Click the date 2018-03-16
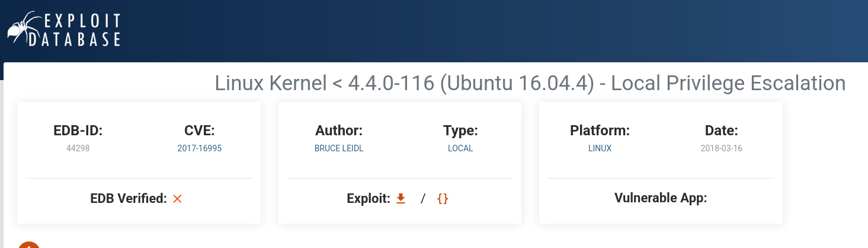868x248 pixels. point(721,148)
